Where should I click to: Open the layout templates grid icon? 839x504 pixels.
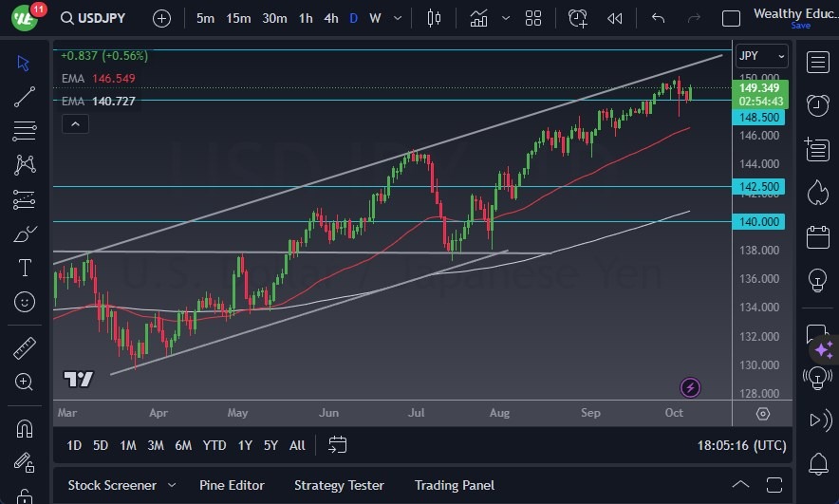pos(533,18)
